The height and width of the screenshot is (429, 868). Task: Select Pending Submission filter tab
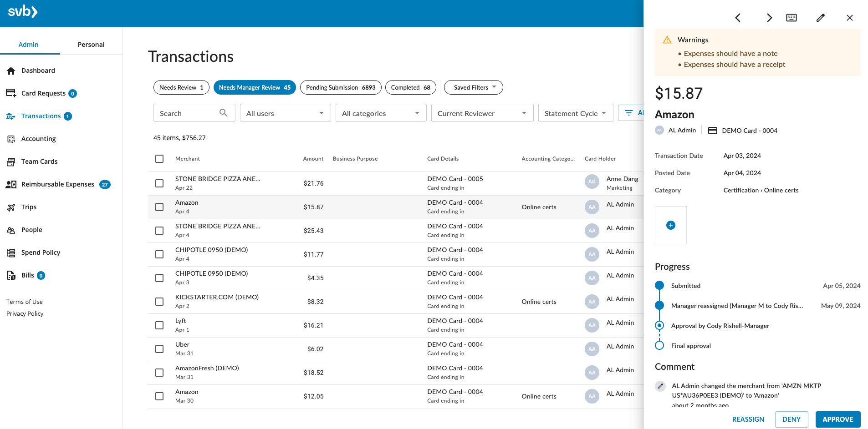tap(341, 87)
